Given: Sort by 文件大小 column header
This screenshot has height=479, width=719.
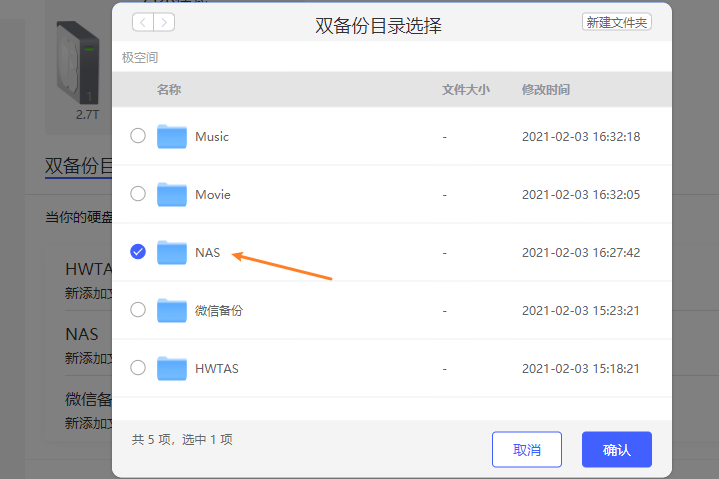Looking at the screenshot, I should click(465, 90).
